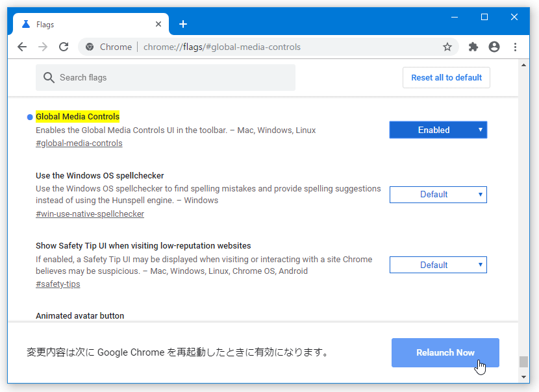Click the scrollbar down arrow
Image resolution: width=539 pixels, height=392 pixels.
coord(523,377)
